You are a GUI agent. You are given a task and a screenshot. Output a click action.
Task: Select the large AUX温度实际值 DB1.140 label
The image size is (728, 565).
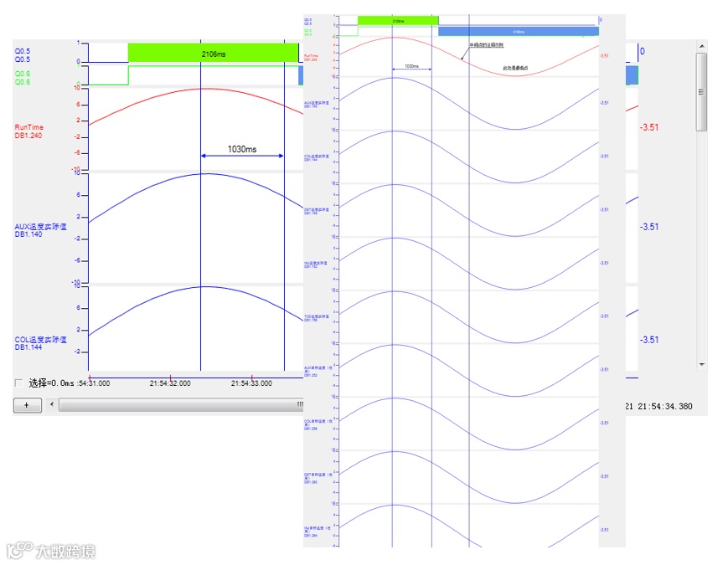point(40,230)
